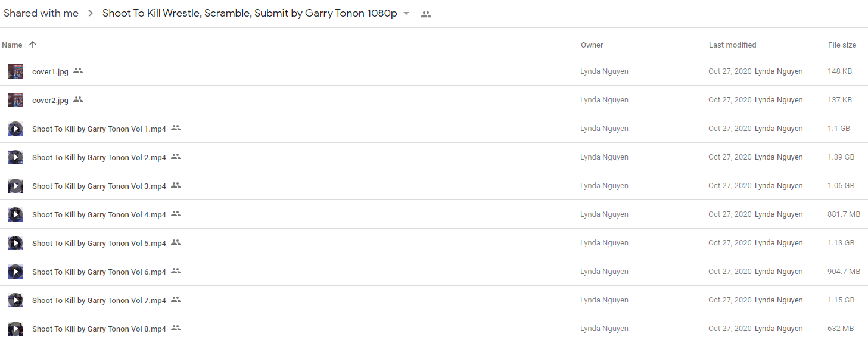Click the shared icon next to Vol 8.mp4
The width and height of the screenshot is (868, 340).
(x=176, y=328)
